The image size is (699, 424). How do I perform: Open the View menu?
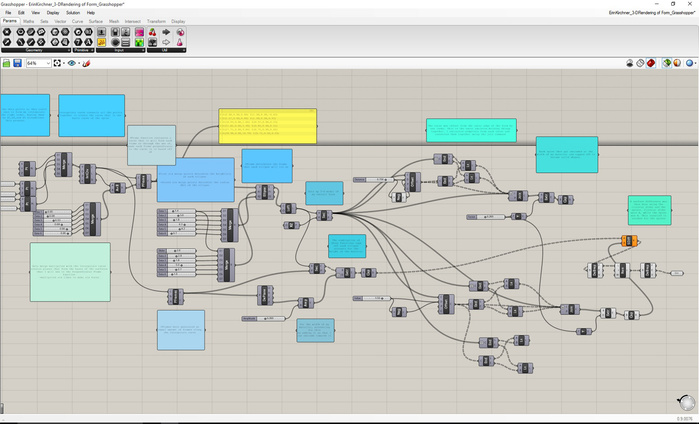(36, 13)
